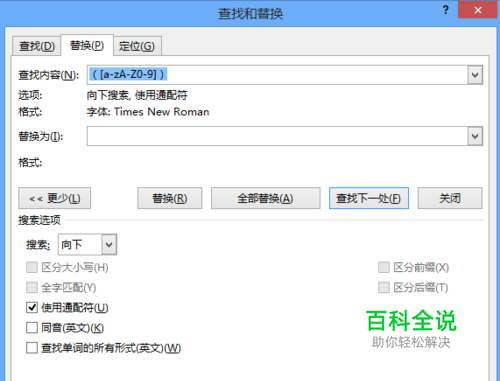Screen dimensions: 500x381
Task: Close the 查找和替换 dialog with X
Action: tap(478, 10)
